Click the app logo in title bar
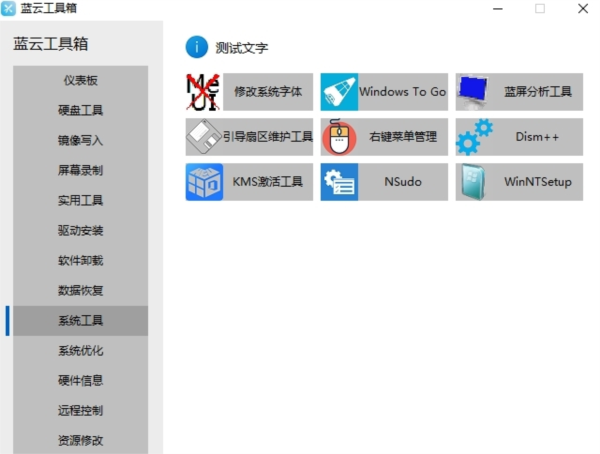 coord(8,8)
